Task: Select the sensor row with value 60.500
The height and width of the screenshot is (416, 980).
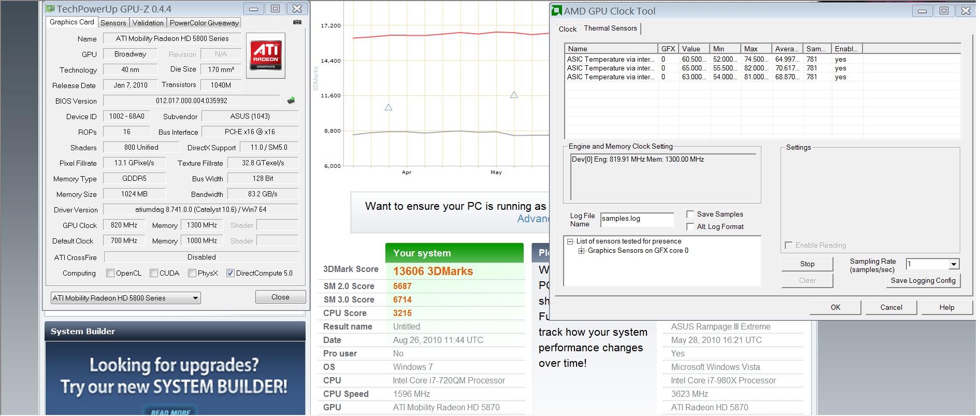Action: pyautogui.click(x=762, y=60)
